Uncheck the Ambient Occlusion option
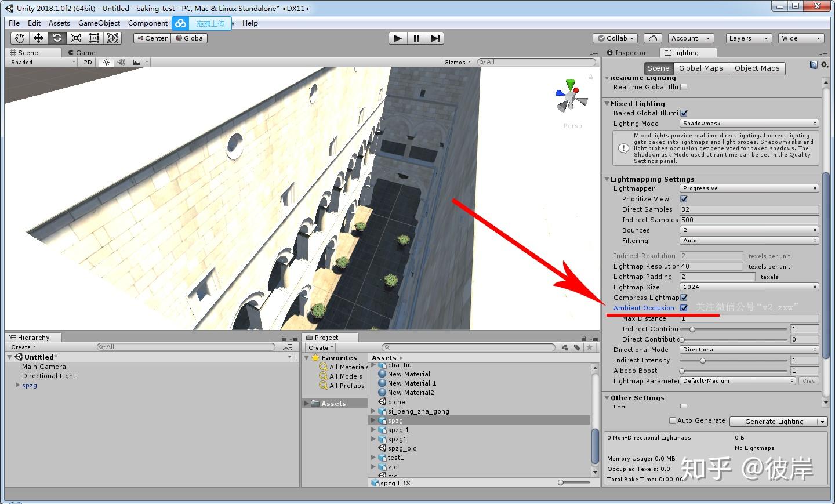The width and height of the screenshot is (835, 504). 684,308
